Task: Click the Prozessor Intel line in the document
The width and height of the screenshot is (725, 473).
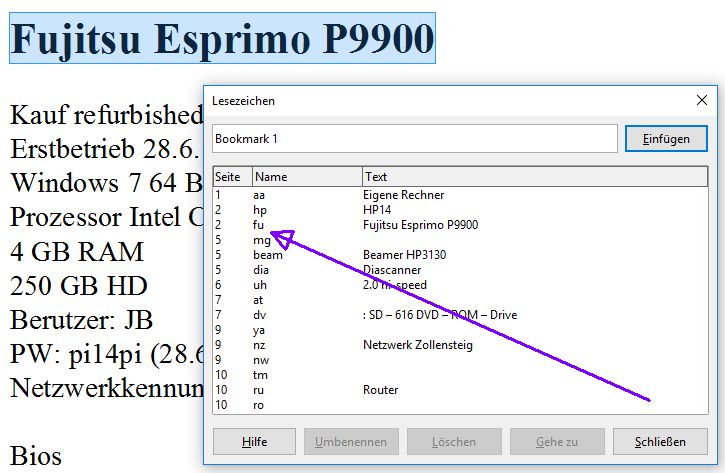Action: (106, 217)
